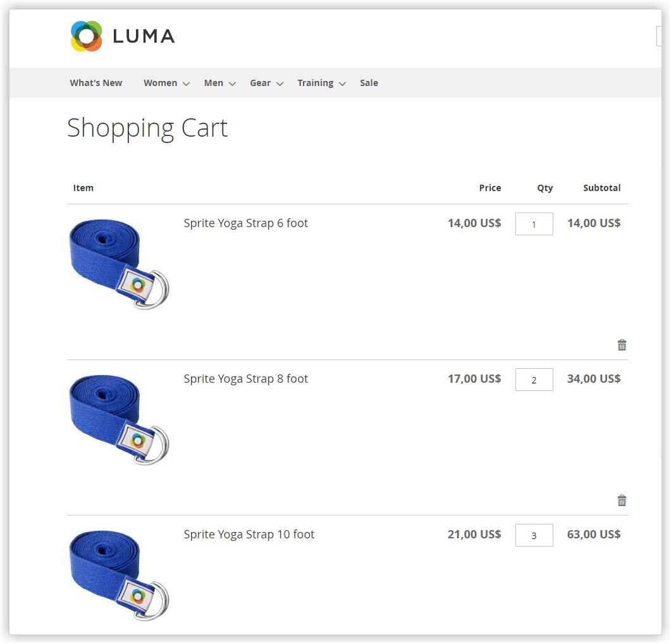Click the search box at top right
The width and height of the screenshot is (671, 644).
point(659,36)
